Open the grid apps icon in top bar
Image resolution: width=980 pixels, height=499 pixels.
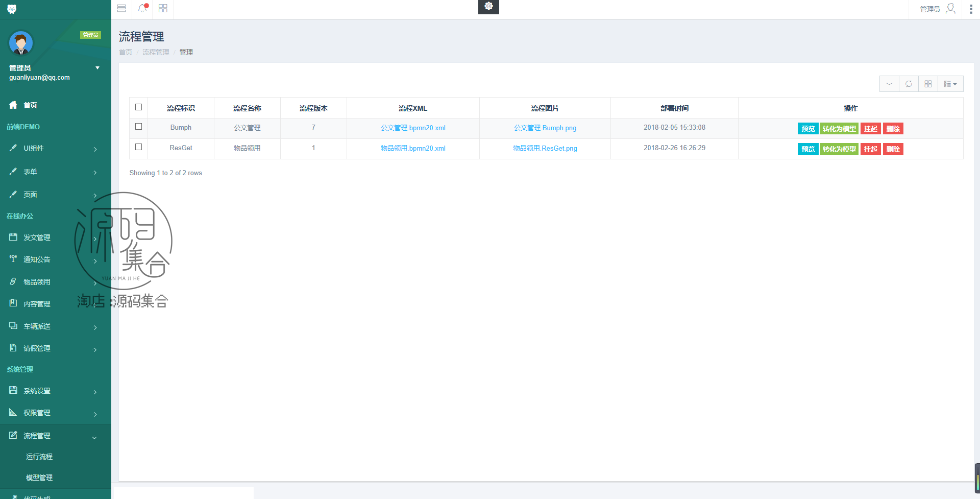[163, 8]
